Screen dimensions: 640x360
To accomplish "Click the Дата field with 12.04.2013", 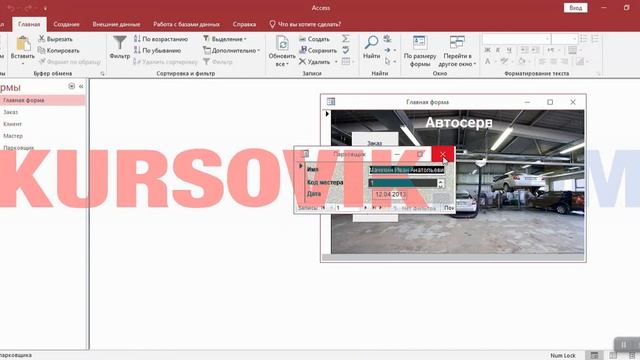I will [x=391, y=194].
